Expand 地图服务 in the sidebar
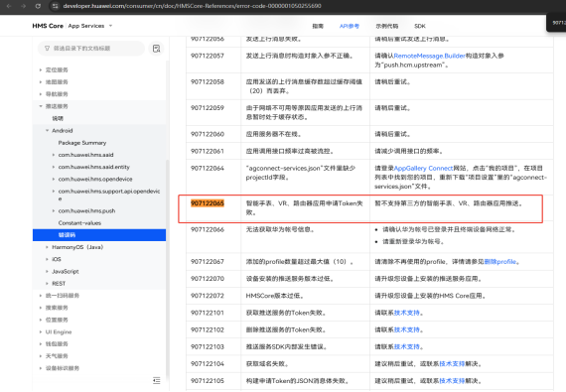The height and width of the screenshot is (392, 566). tap(41, 81)
